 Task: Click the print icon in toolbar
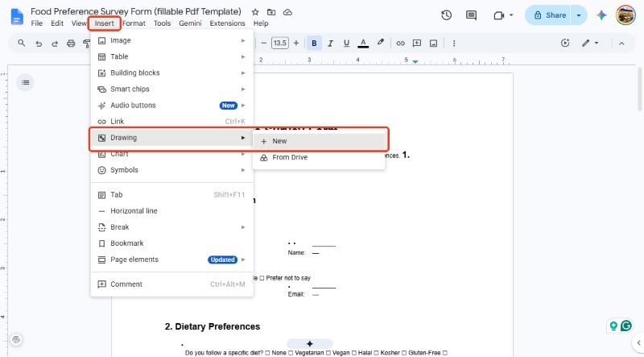[71, 44]
